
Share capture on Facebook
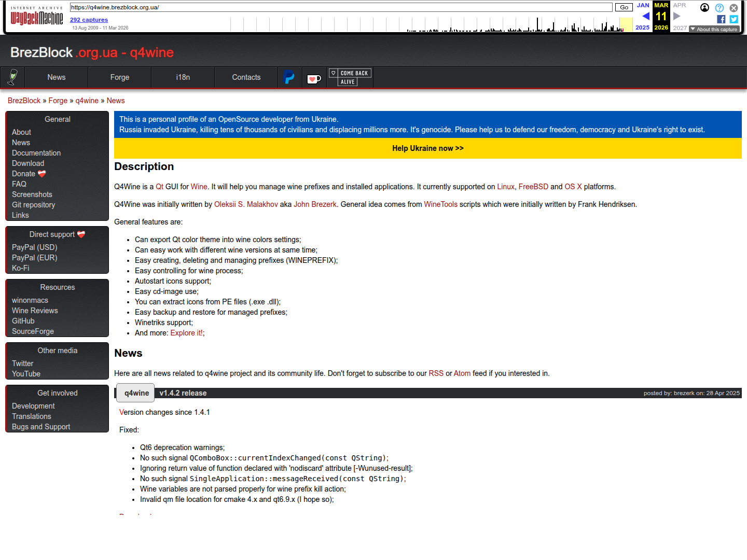click(x=721, y=19)
